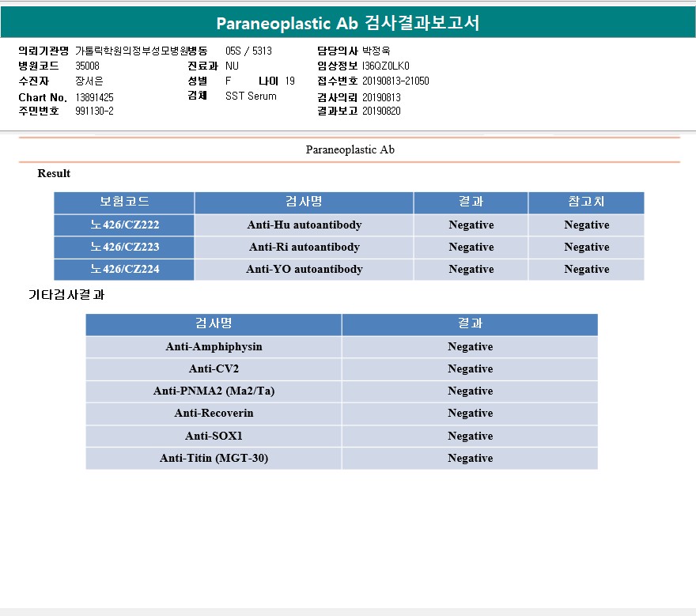This screenshot has height=616, width=696.
Task: Select the 검사명 header in first table
Action: click(x=304, y=202)
